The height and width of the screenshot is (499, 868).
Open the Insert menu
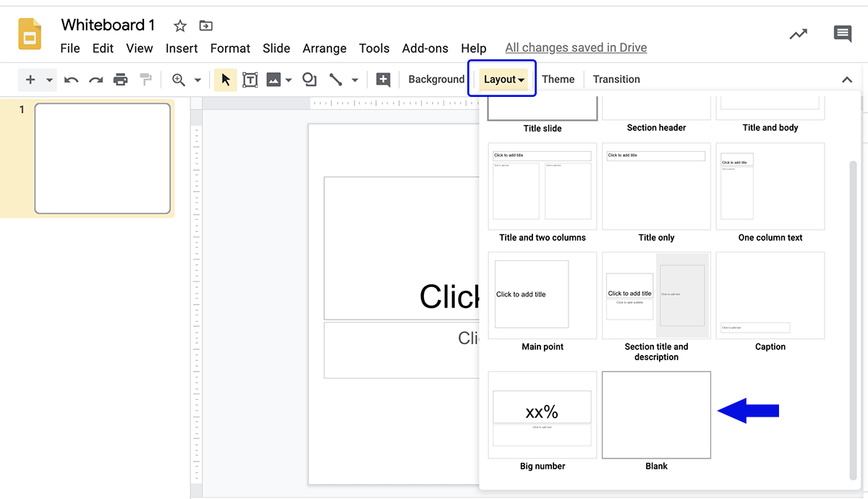pyautogui.click(x=182, y=48)
